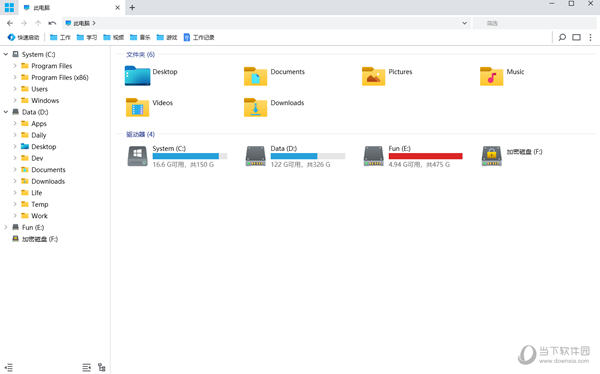This screenshot has width=600, height=374.
Task: Expand the Work tree folder
Action: pyautogui.click(x=15, y=216)
